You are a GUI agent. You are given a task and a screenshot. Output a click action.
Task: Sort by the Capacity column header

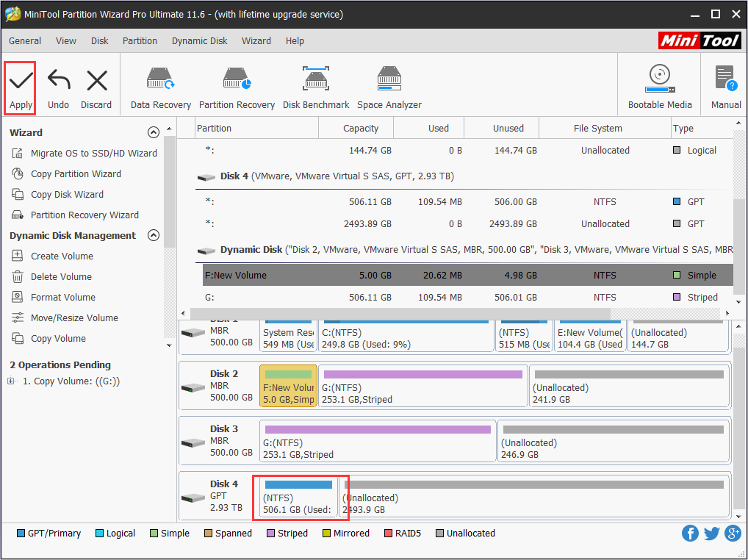point(356,129)
